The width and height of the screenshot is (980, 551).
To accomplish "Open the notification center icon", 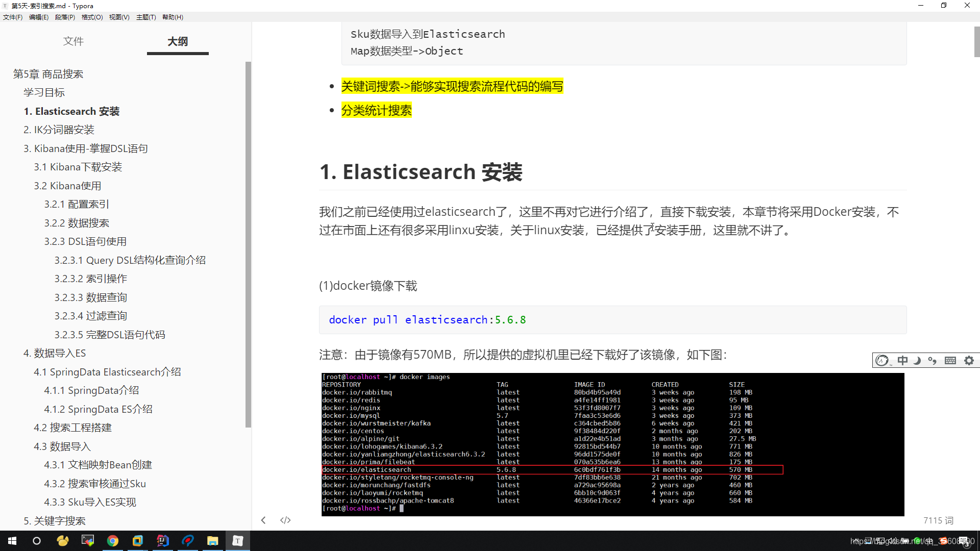I will point(964,541).
